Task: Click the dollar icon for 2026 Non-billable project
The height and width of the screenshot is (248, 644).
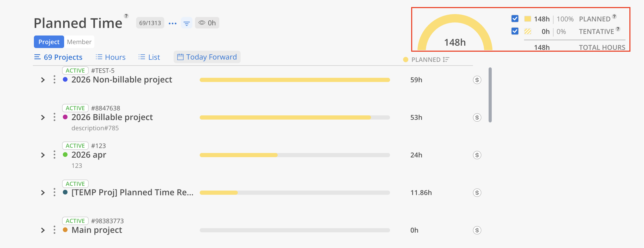Action: (477, 80)
